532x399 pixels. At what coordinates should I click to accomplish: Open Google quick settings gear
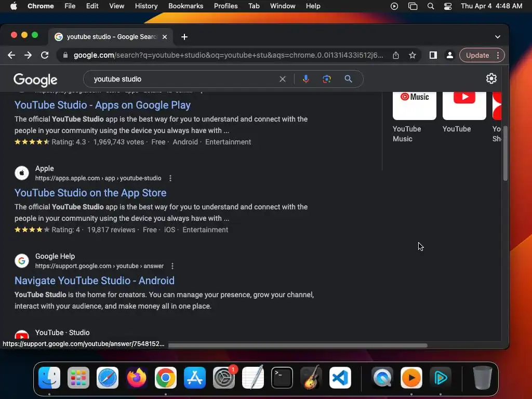point(491,79)
